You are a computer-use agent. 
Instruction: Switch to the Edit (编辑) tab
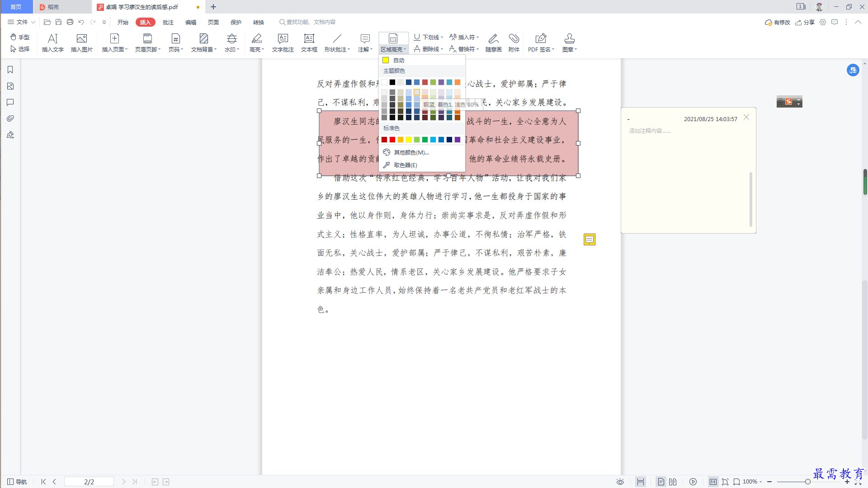pos(190,22)
